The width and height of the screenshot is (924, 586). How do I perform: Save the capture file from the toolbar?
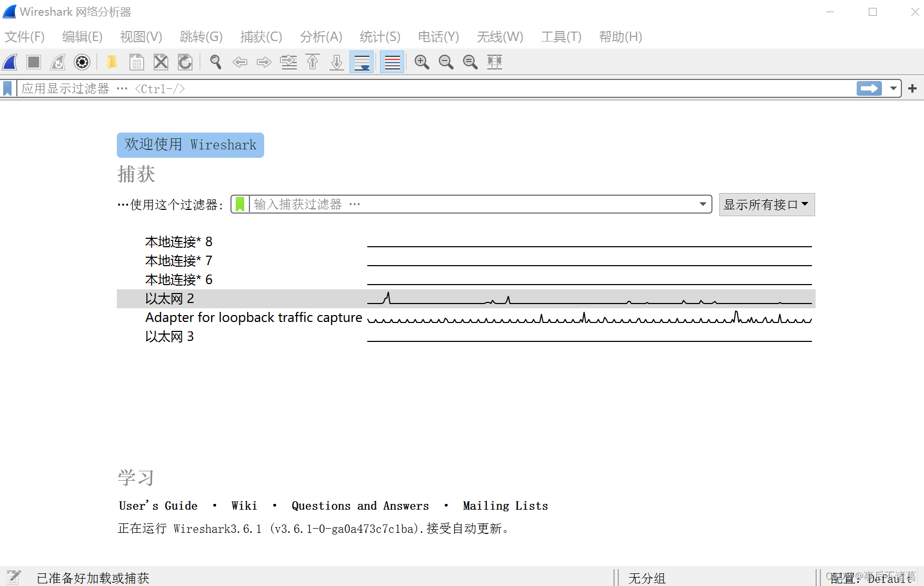point(136,62)
